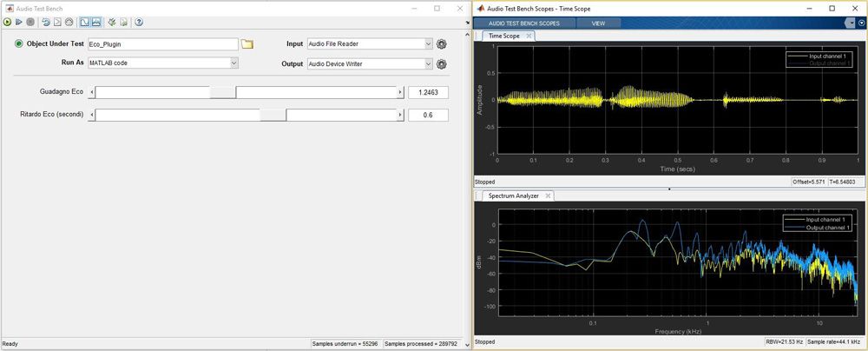
Task: Click the Guadagno Eco value field 1.2463
Action: pyautogui.click(x=428, y=92)
